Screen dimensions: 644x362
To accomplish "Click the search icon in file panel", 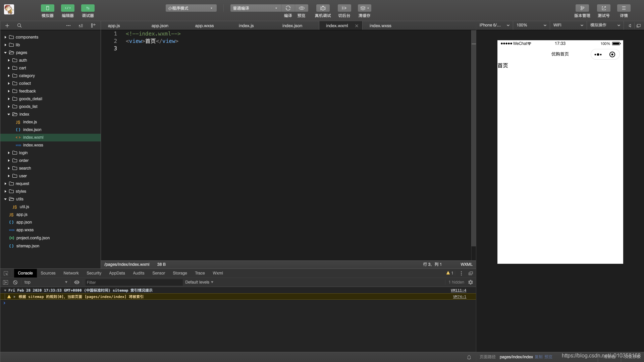I will (19, 25).
